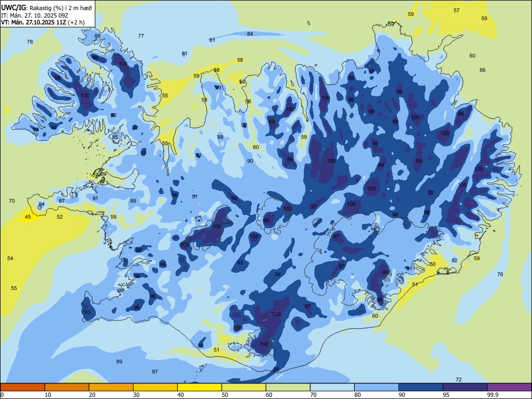The width and height of the screenshot is (532, 399).
Task: Click the purple above-99.9 legend swatch
Action: (509, 387)
